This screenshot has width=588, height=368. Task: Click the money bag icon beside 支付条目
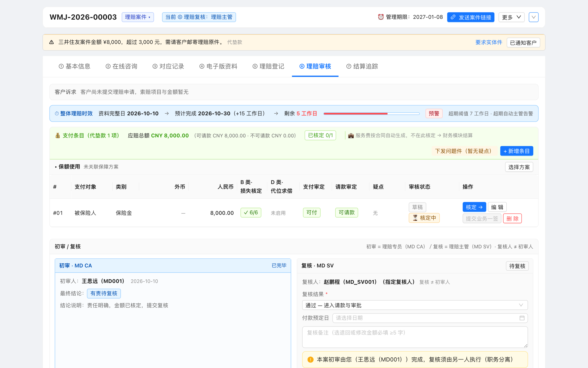[x=58, y=135]
